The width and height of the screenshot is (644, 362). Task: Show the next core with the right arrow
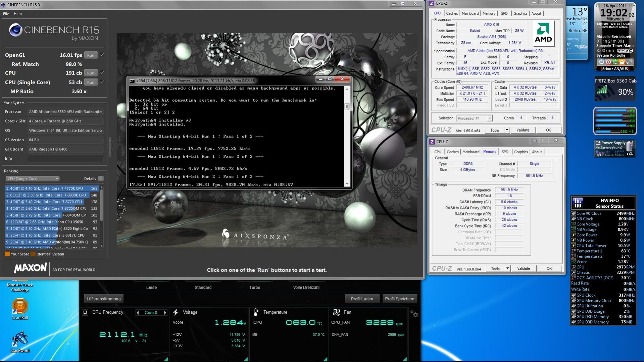[165, 313]
